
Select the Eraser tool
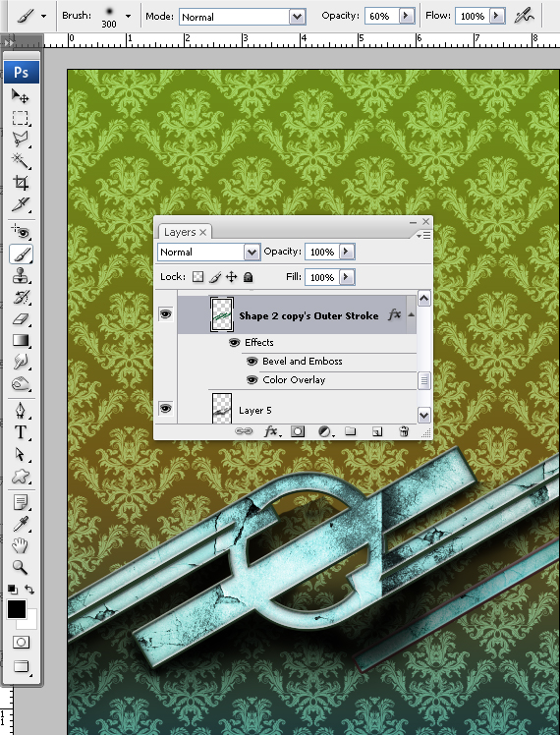pyautogui.click(x=21, y=319)
